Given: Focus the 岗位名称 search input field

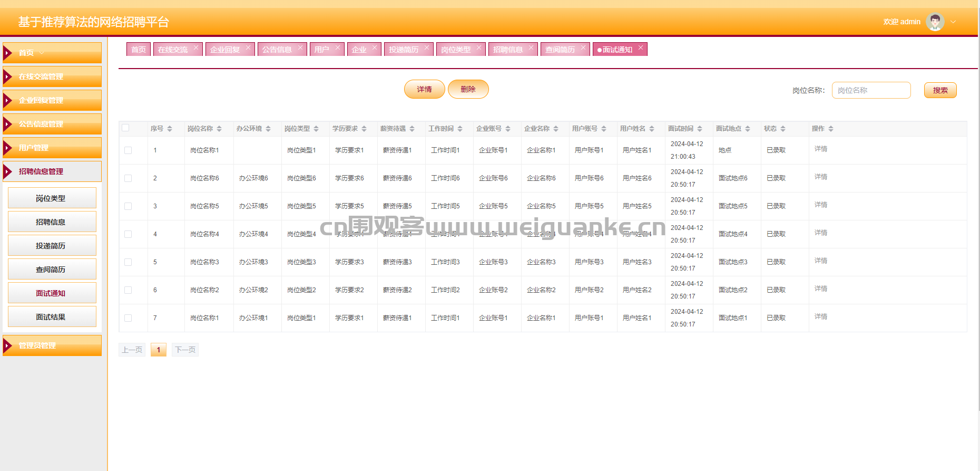Looking at the screenshot, I should tap(871, 90).
